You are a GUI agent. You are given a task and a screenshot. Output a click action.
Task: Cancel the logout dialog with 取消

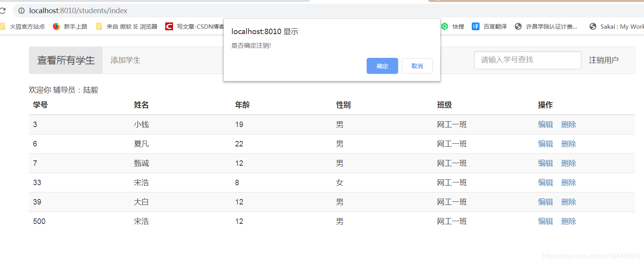point(417,66)
